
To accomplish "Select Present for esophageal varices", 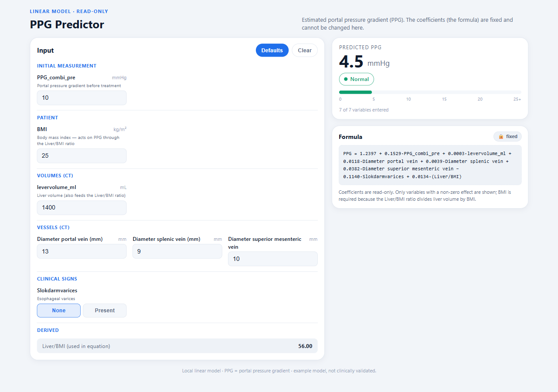I will (105, 311).
